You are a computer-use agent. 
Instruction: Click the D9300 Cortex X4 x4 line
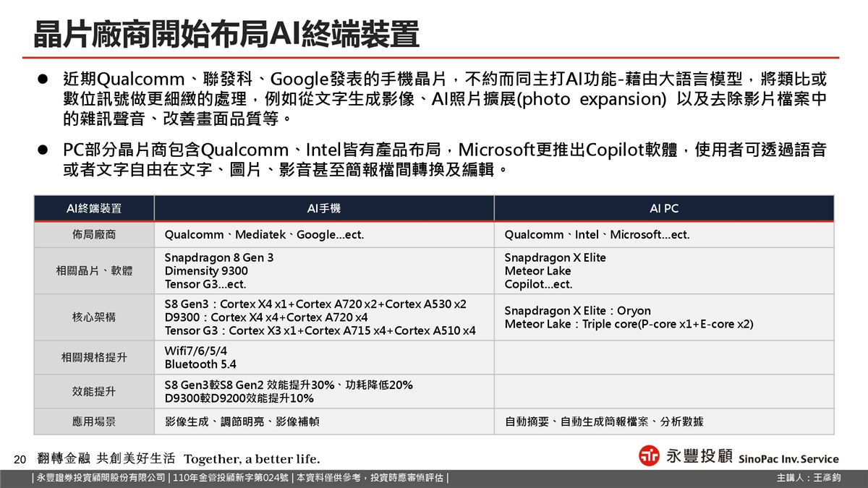pyautogui.click(x=266, y=317)
